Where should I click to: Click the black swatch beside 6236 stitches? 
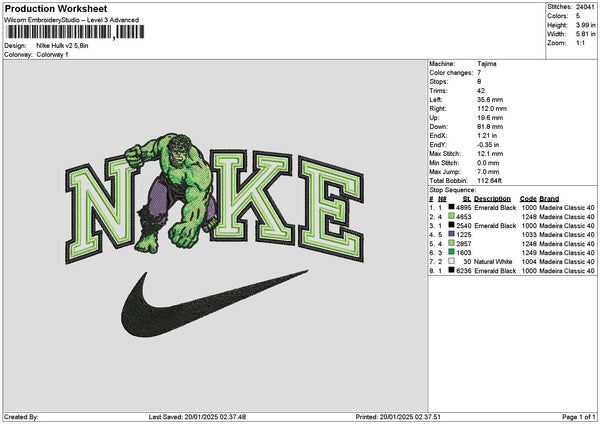[x=452, y=270]
